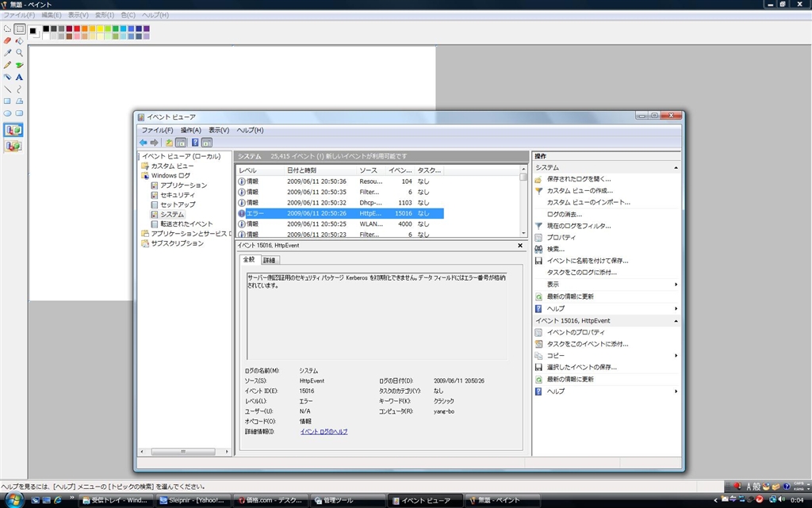Open the 操作(A) menu in Event Viewer
812x508 pixels.
pos(190,130)
